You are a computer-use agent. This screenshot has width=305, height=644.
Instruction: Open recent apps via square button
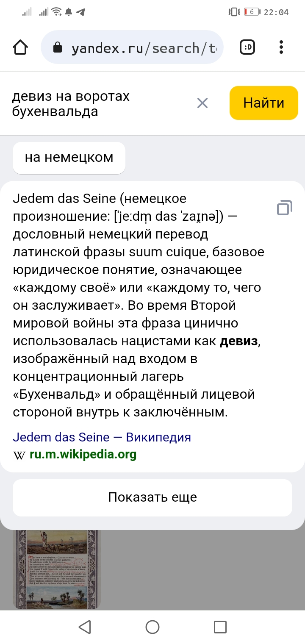pyautogui.click(x=220, y=627)
